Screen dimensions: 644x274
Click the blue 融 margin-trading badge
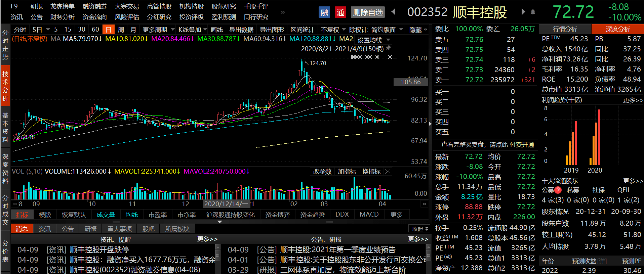pos(324,12)
